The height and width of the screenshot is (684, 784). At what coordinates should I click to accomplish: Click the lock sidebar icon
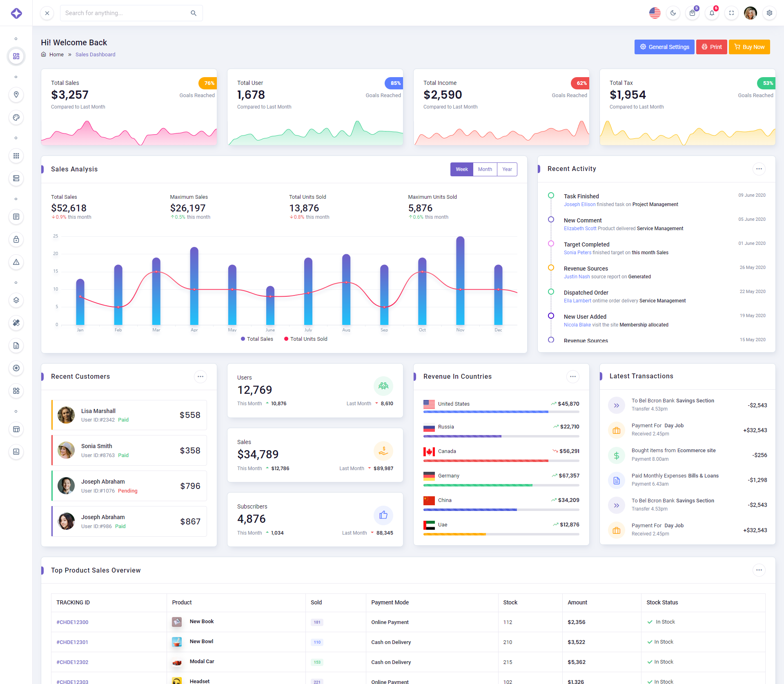(x=16, y=240)
